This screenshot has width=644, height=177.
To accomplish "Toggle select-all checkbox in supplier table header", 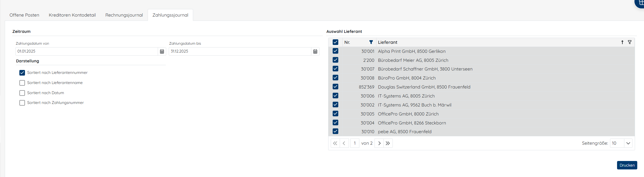I will click(335, 42).
